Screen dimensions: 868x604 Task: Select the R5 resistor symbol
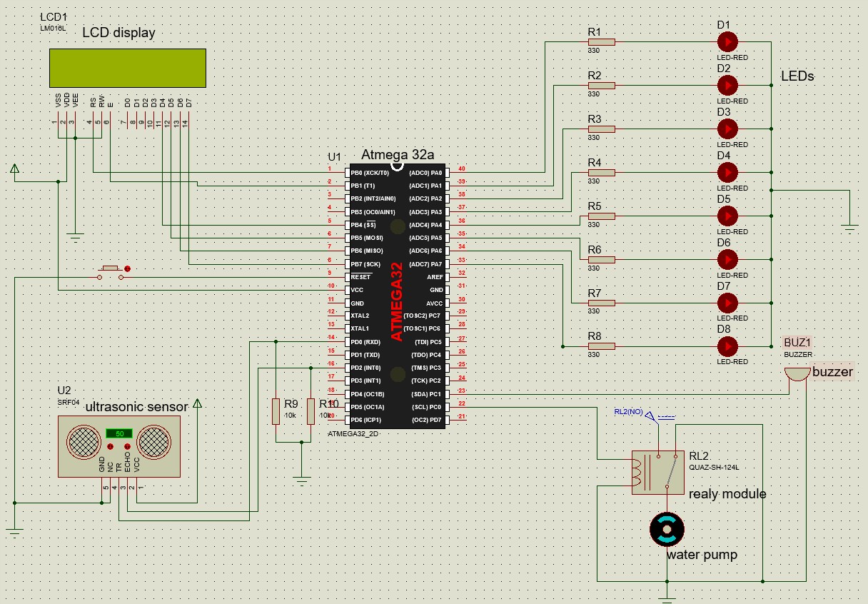tap(602, 216)
